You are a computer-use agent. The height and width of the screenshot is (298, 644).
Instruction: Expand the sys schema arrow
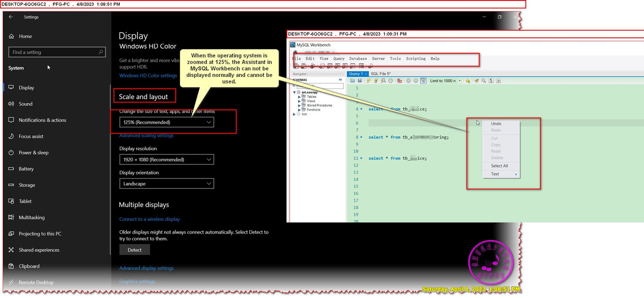tap(294, 114)
